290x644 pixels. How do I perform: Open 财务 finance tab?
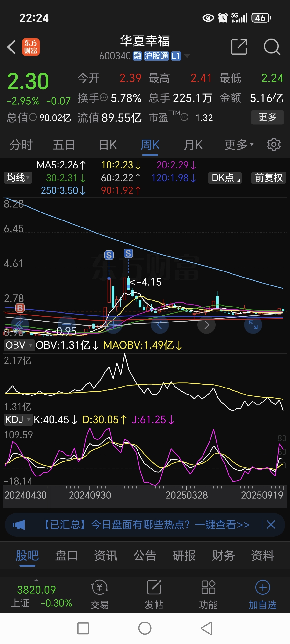(x=224, y=556)
